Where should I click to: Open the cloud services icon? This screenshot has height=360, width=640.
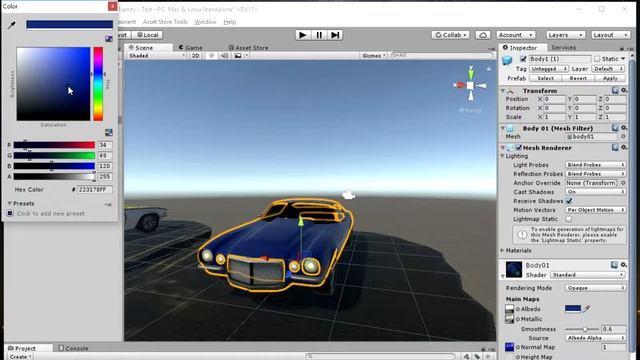(x=482, y=35)
